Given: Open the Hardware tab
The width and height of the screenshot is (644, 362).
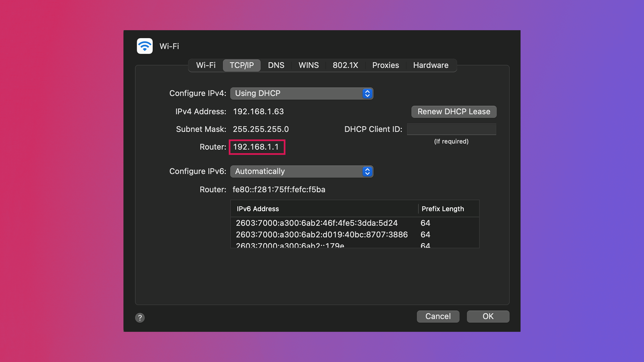Looking at the screenshot, I should click(431, 65).
